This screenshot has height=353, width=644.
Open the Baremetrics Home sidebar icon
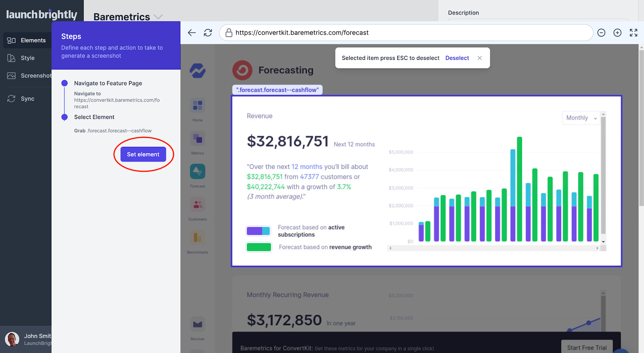[198, 106]
